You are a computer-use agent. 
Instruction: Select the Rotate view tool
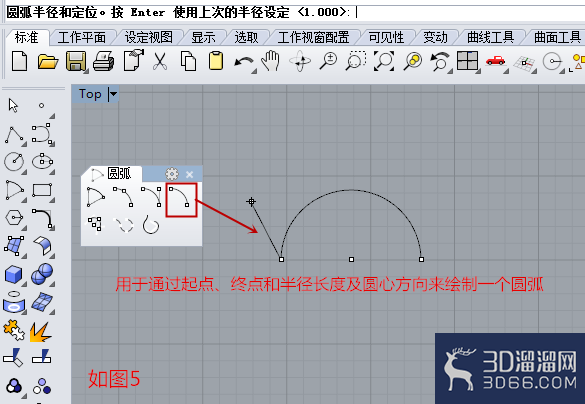(300, 61)
